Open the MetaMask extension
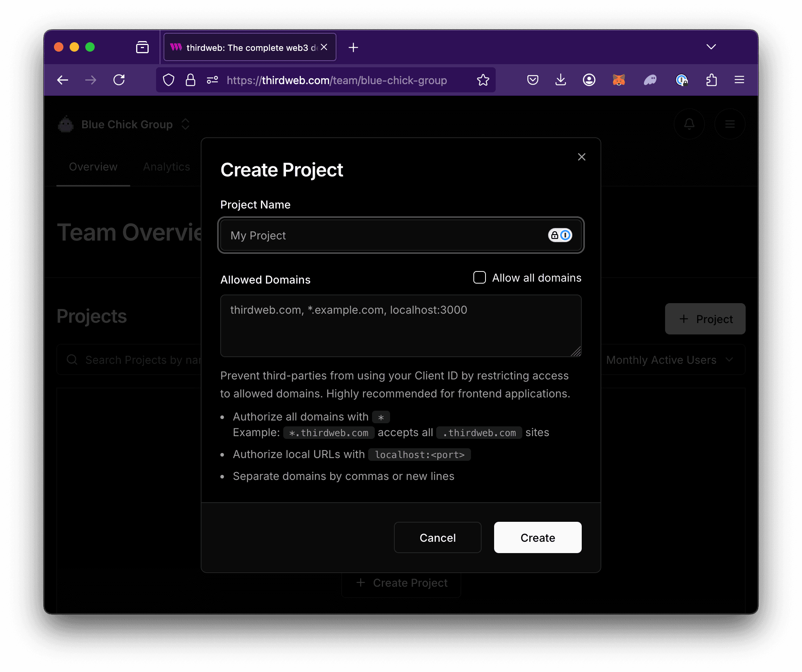 (618, 80)
